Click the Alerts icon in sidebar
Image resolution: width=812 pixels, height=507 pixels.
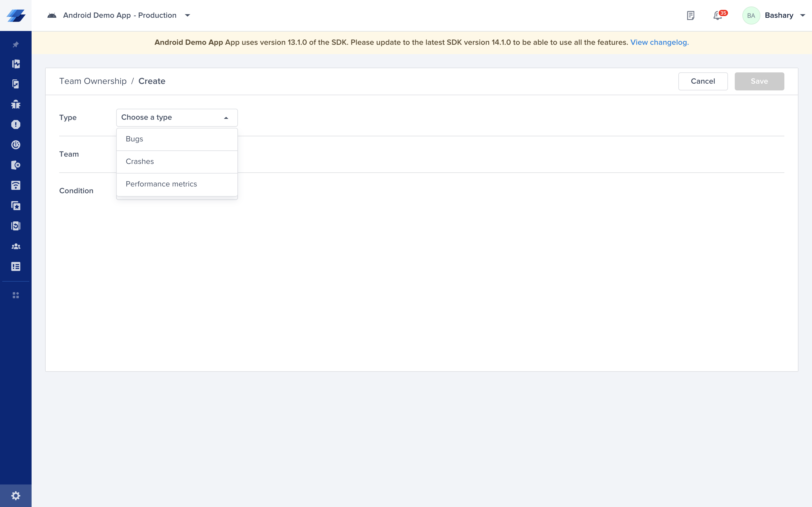tap(16, 124)
